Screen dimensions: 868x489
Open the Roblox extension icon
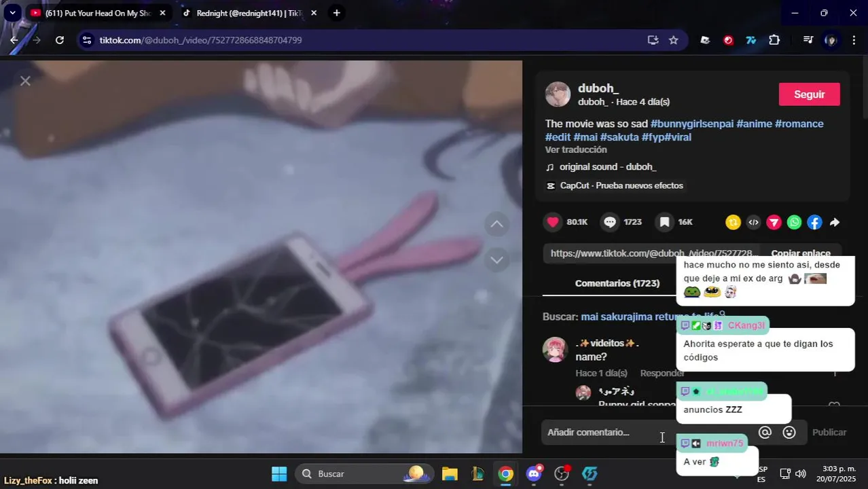(706, 40)
